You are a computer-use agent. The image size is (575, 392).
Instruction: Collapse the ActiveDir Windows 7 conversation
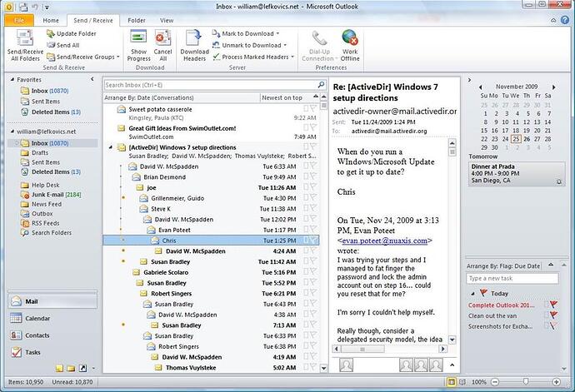pos(110,147)
